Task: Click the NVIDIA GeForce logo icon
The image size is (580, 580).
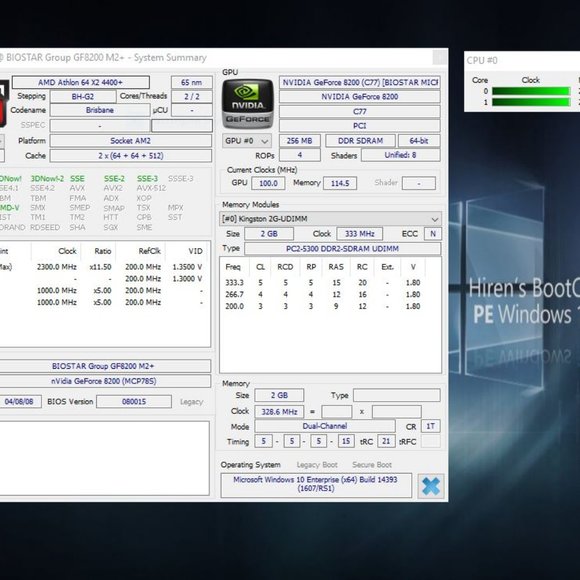Action: click(x=248, y=104)
